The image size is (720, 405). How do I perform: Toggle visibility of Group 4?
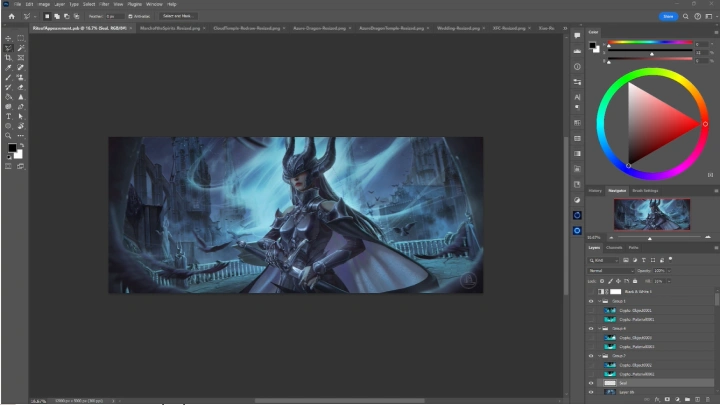[x=591, y=329]
